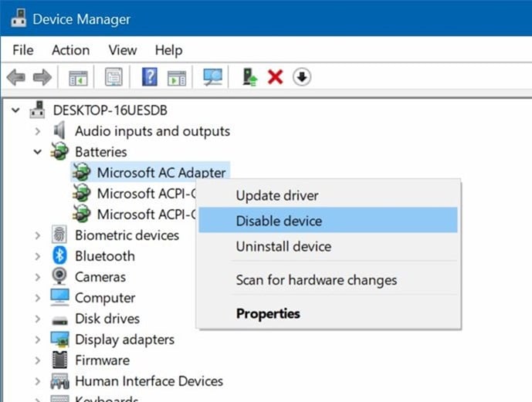Viewport: 532px width, 402px height.
Task: Select the Cameras label
Action: [x=100, y=277]
